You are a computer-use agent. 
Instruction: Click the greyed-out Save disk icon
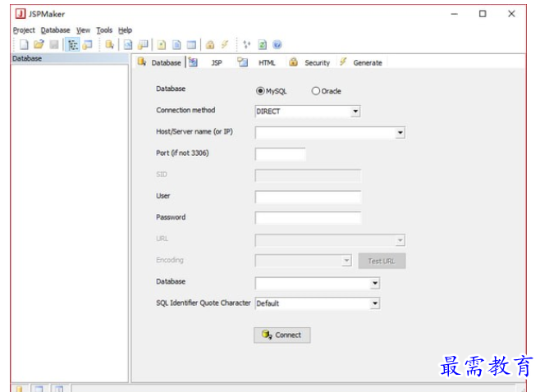click(54, 44)
